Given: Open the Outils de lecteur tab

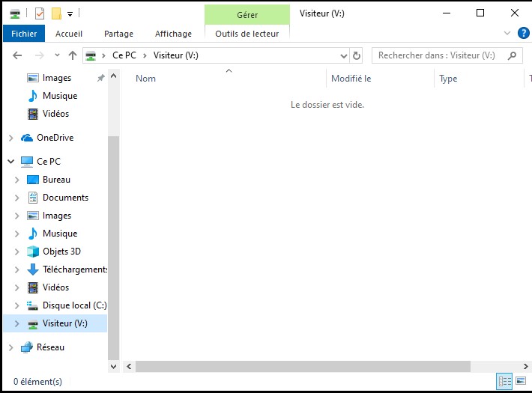Looking at the screenshot, I should click(x=247, y=34).
